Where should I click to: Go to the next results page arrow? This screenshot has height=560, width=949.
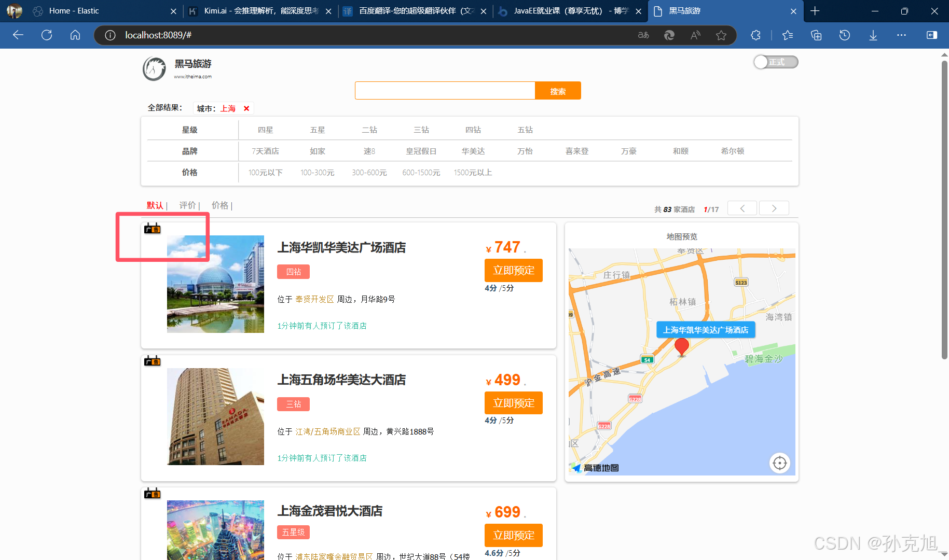pos(774,208)
